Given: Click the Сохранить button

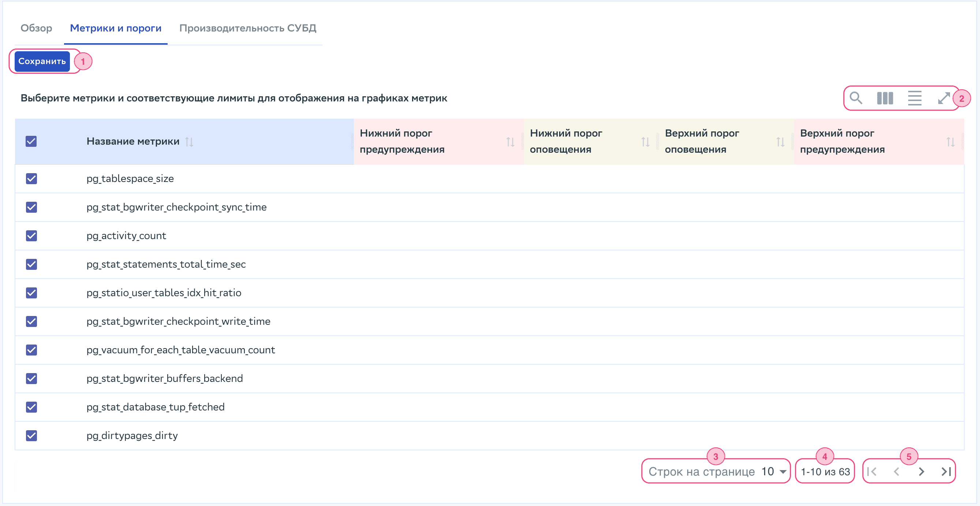Looking at the screenshot, I should [42, 61].
